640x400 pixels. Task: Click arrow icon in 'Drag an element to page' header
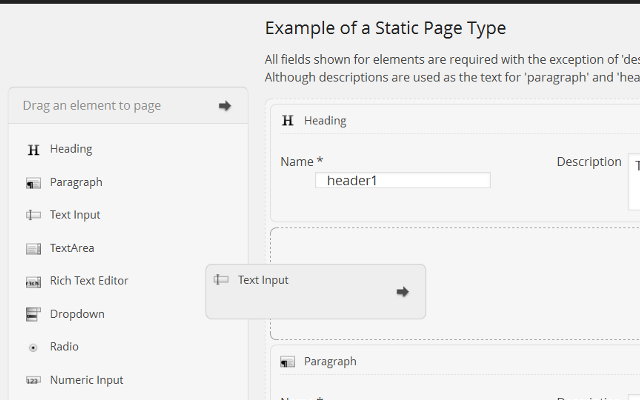click(x=225, y=106)
